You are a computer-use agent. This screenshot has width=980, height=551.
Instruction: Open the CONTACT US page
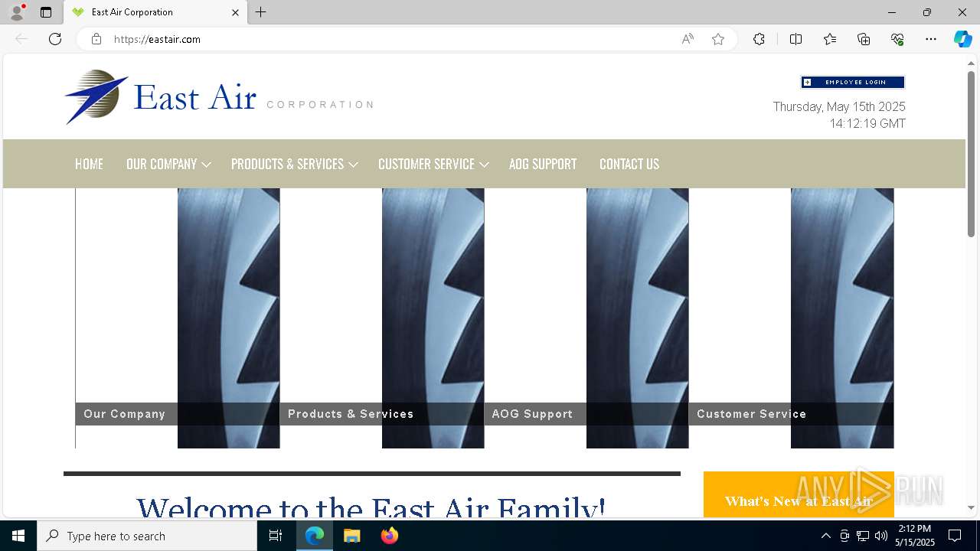629,164
